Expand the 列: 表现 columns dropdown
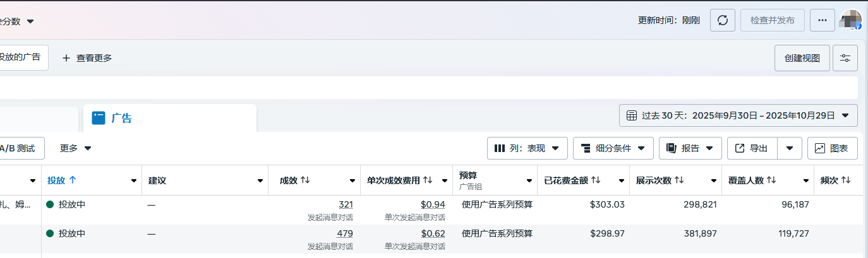Screen dimensions: 868x258 [527, 148]
